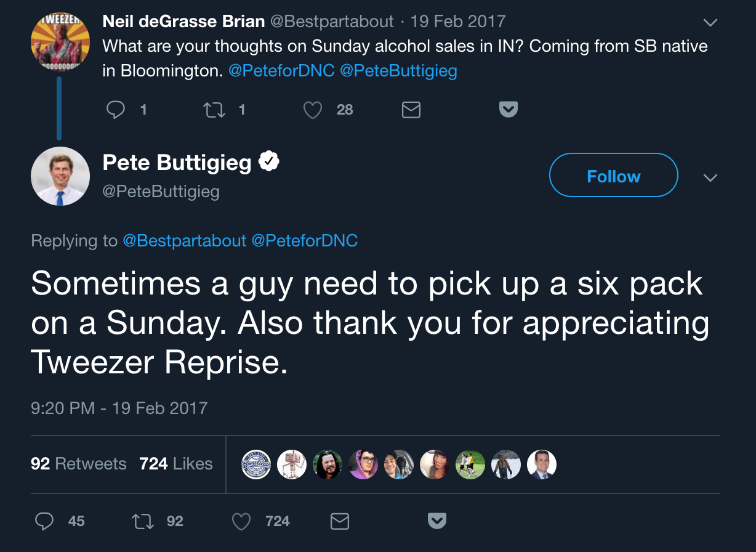Open the @PeteforDNC mention in top tweet
The height and width of the screenshot is (552, 756).
[x=281, y=71]
